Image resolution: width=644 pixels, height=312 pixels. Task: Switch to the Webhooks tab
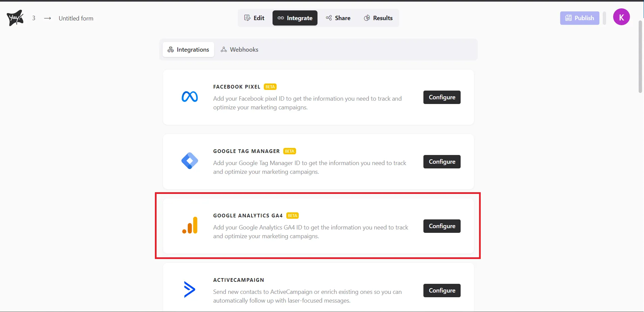(239, 50)
